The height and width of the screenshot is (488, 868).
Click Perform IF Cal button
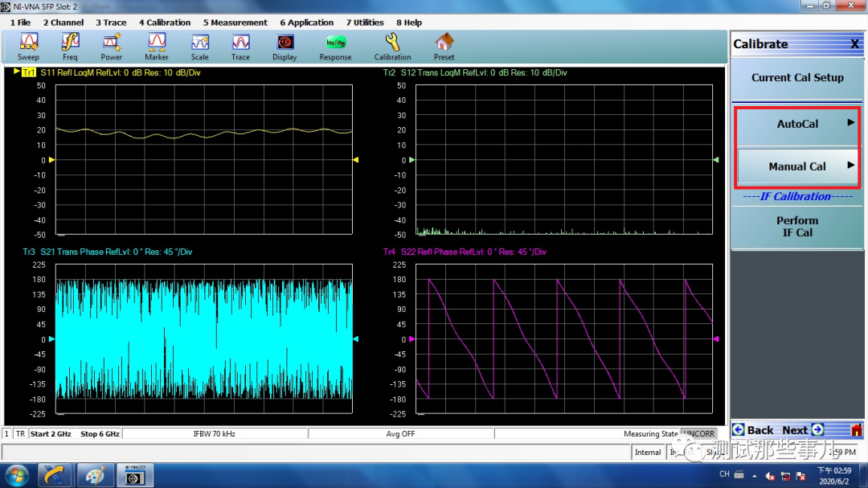pyautogui.click(x=797, y=227)
